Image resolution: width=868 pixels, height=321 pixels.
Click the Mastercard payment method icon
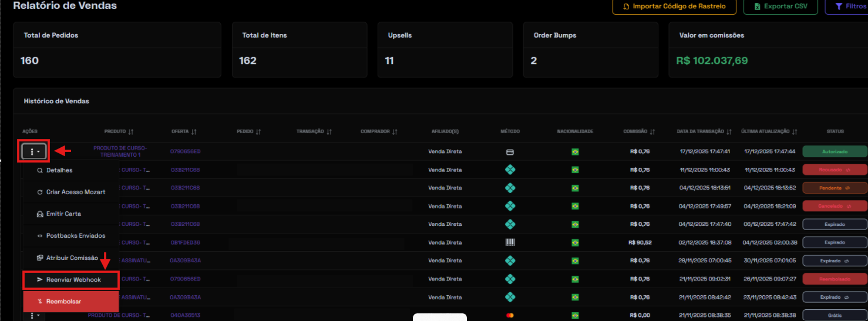point(510,315)
